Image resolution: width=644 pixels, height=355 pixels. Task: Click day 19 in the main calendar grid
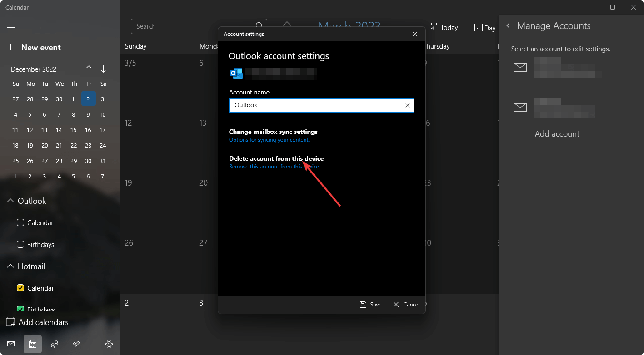point(157,204)
